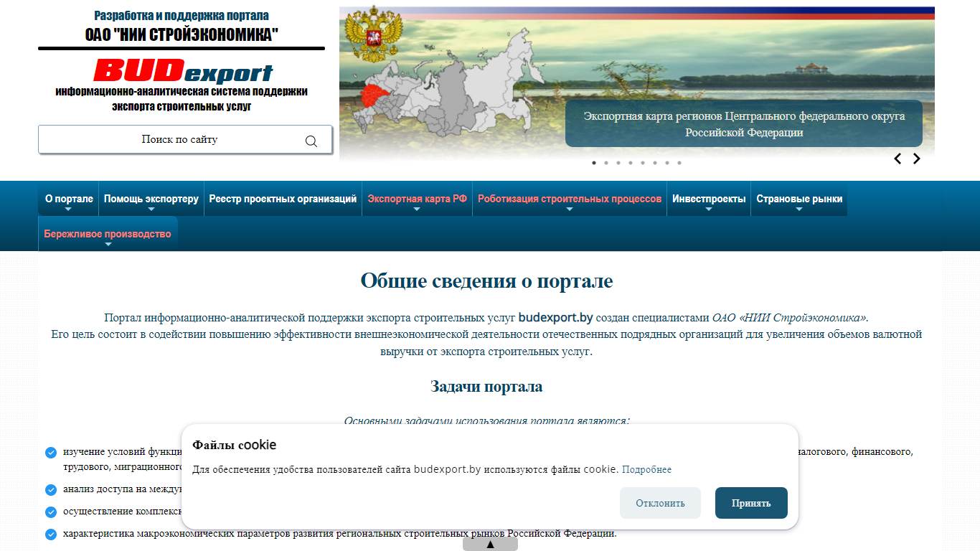
Task: Open the Помощь экспортеру menu
Action: coord(151,199)
